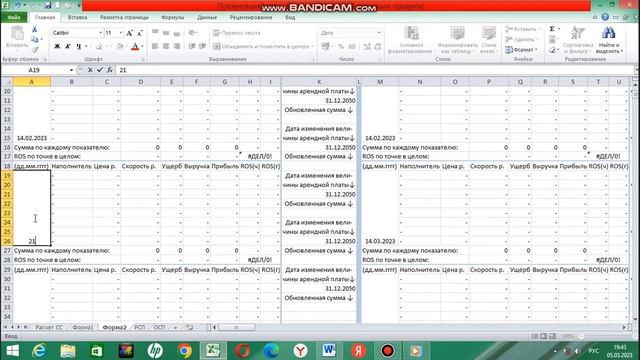The image size is (640, 360).
Task: Switch to the Разметка страницы ribbon tab
Action: (x=124, y=18)
